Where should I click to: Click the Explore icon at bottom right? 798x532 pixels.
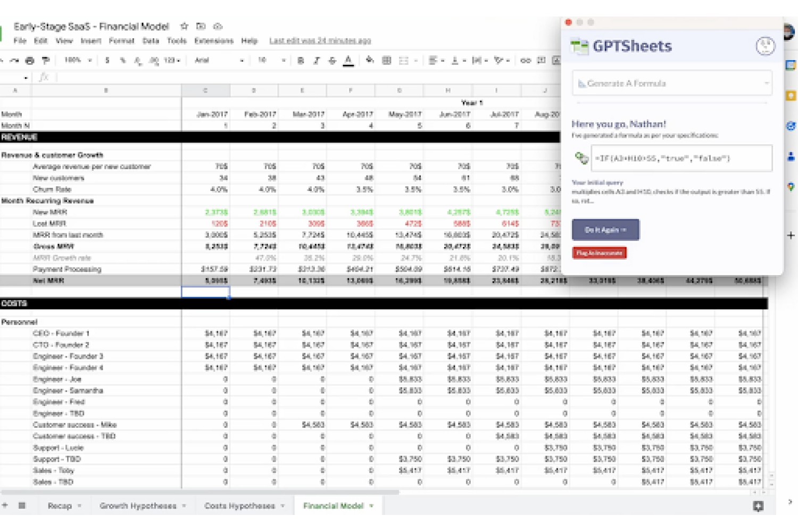[758, 506]
